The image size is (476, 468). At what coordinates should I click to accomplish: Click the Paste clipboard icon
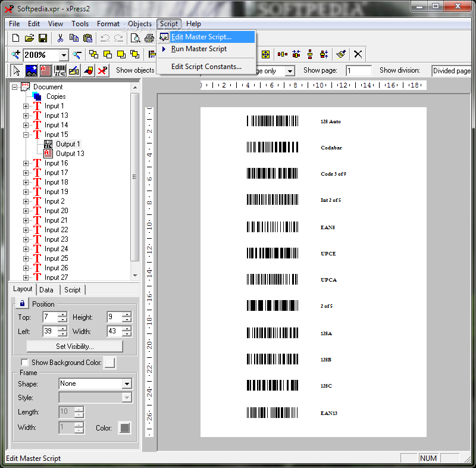click(x=87, y=38)
